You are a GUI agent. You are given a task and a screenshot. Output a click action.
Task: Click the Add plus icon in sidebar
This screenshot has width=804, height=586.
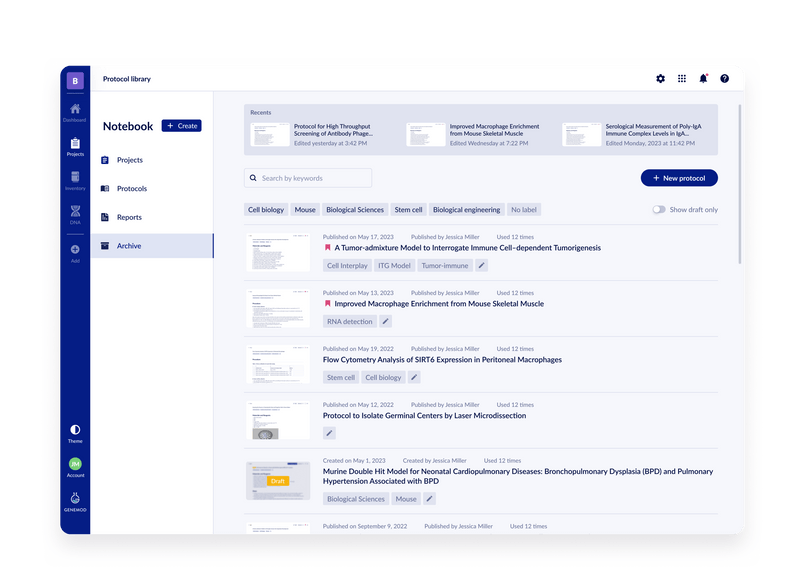[75, 250]
